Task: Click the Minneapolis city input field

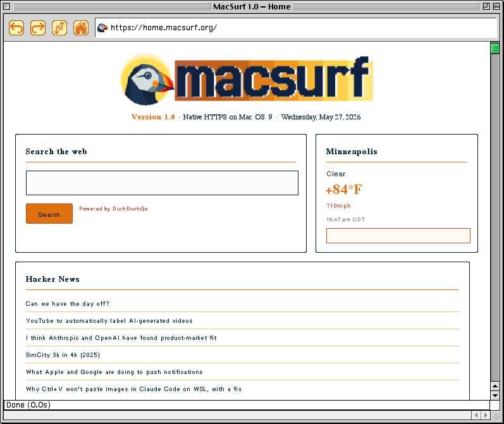Action: coord(398,236)
